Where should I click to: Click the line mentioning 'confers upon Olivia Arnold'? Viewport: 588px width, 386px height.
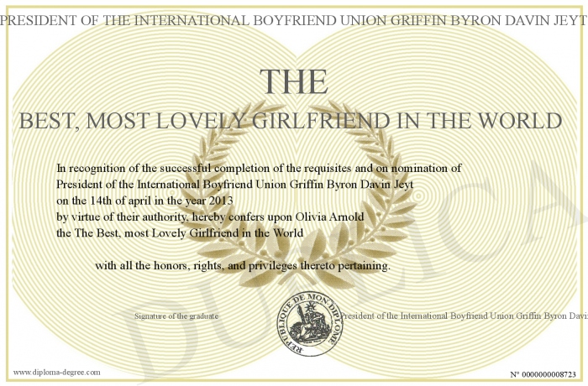[x=210, y=217]
